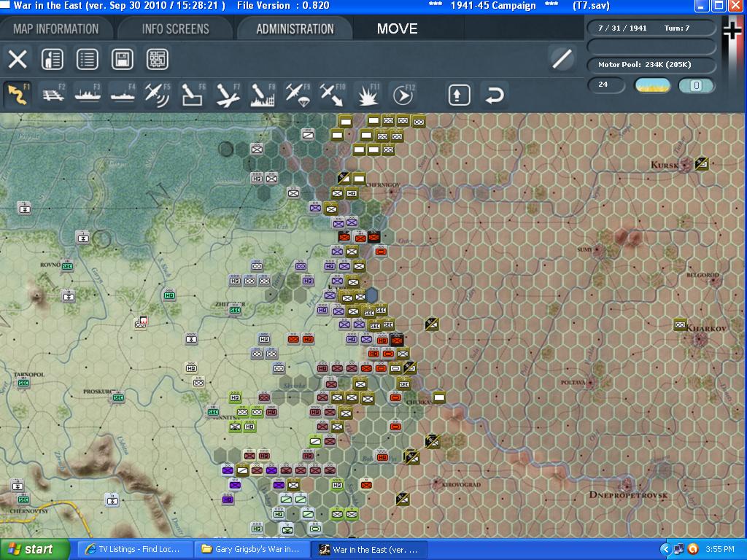This screenshot has width=747, height=560.
Task: Activate the F7 Bomb Airfield mode icon
Action: click(228, 94)
